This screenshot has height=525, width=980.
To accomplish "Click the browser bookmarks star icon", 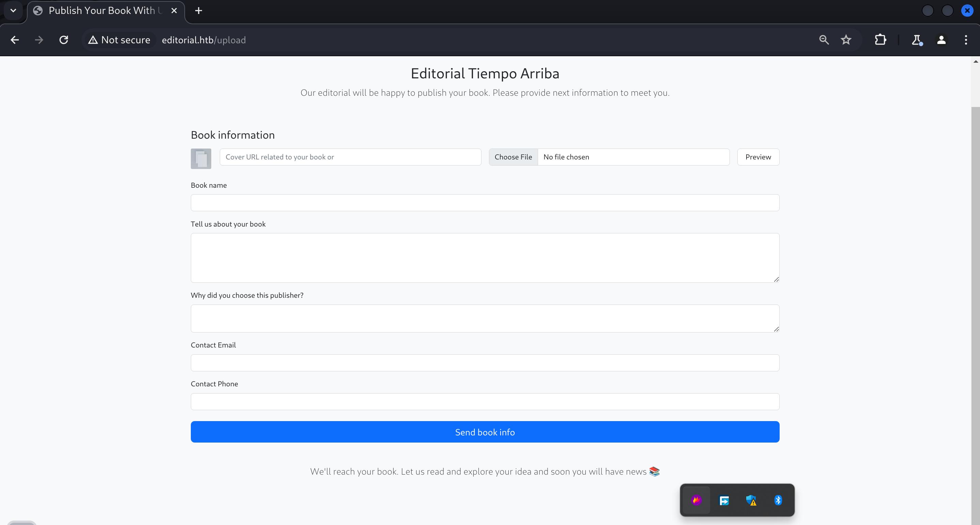I will [847, 40].
